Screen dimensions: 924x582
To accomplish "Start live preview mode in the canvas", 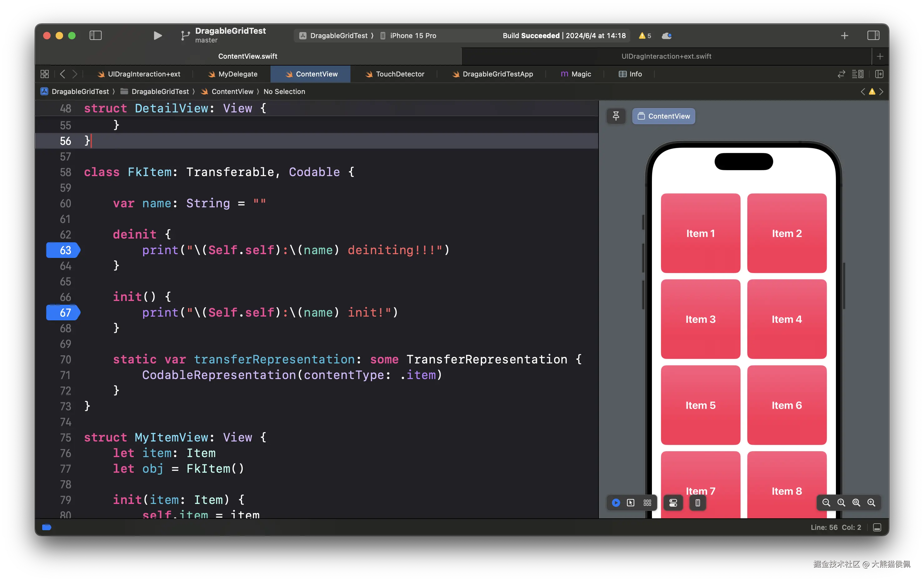I will coord(616,503).
